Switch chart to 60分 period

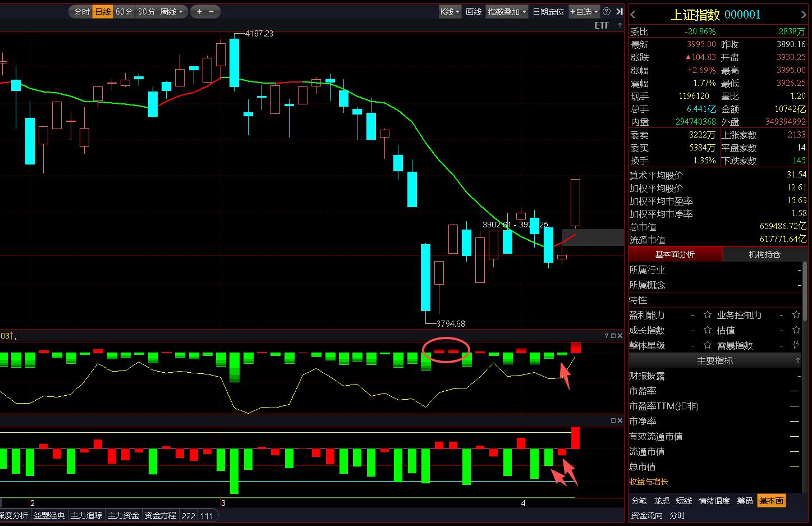click(x=124, y=11)
